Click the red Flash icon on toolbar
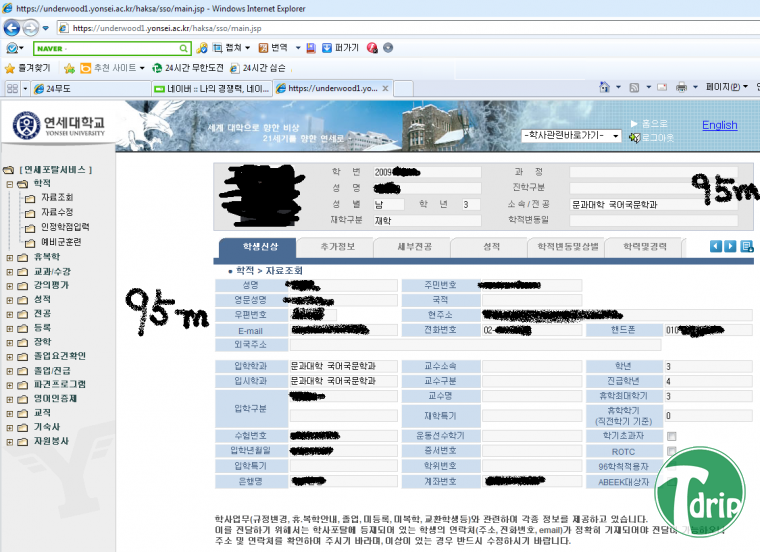Image resolution: width=760 pixels, height=552 pixels. click(x=372, y=48)
